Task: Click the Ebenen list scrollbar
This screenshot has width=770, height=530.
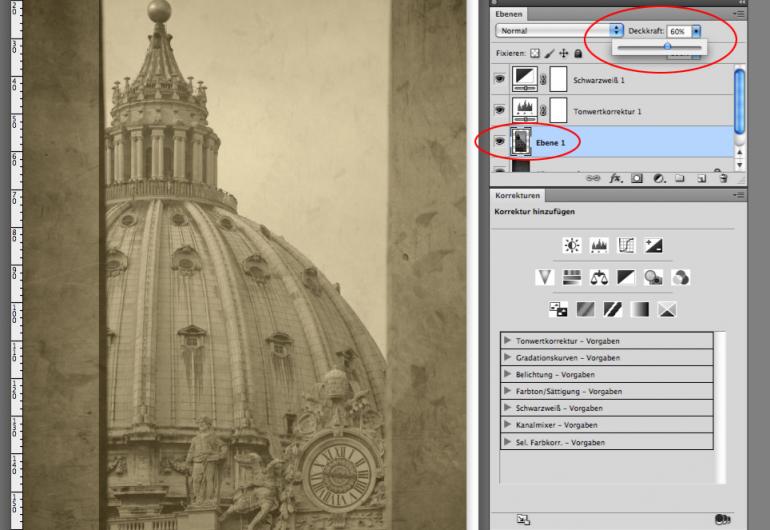Action: (x=739, y=102)
